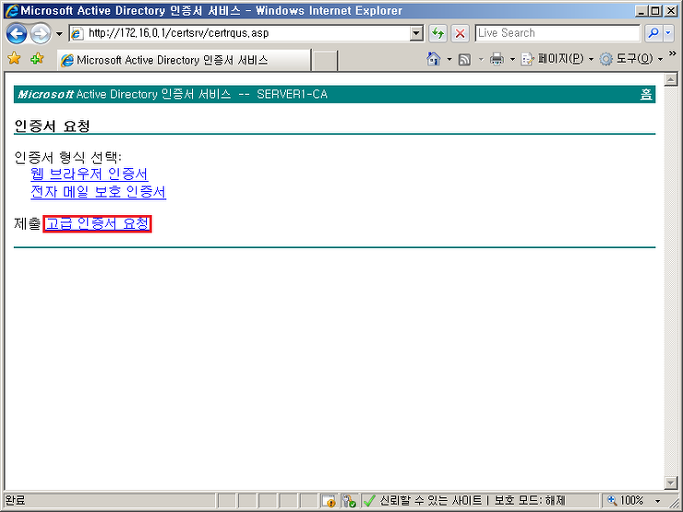Expand the address bar dropdown
The image size is (683, 512).
point(417,33)
